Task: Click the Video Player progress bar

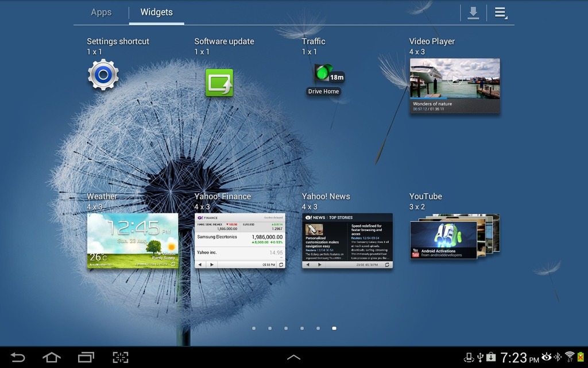Action: (x=455, y=98)
